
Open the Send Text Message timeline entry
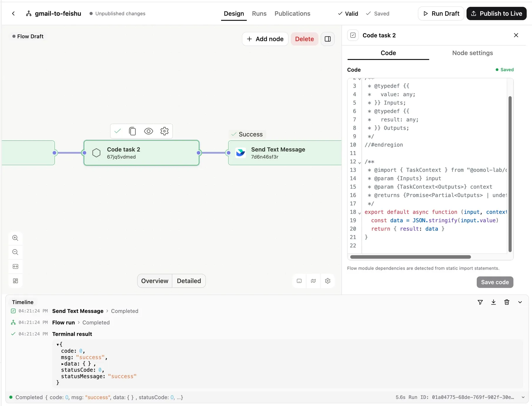pyautogui.click(x=78, y=311)
